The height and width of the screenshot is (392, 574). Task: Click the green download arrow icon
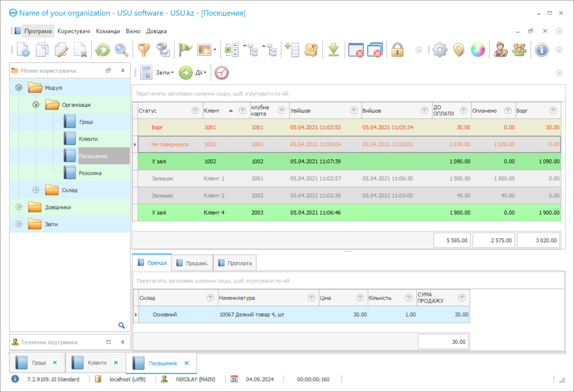pyautogui.click(x=333, y=50)
